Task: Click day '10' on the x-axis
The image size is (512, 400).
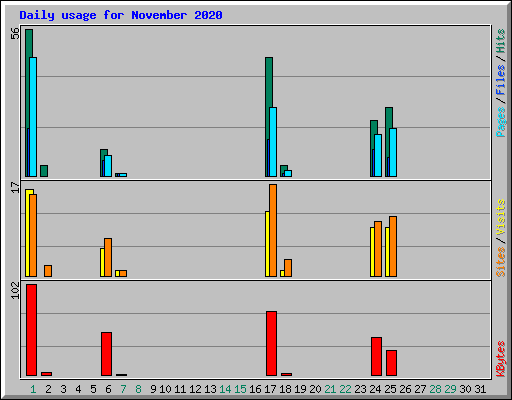Action: [x=165, y=389]
